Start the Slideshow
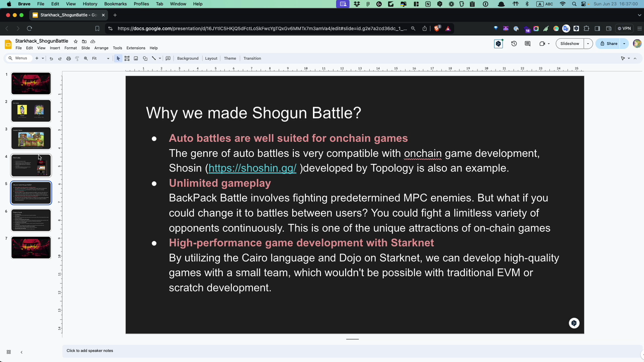 [570, 44]
